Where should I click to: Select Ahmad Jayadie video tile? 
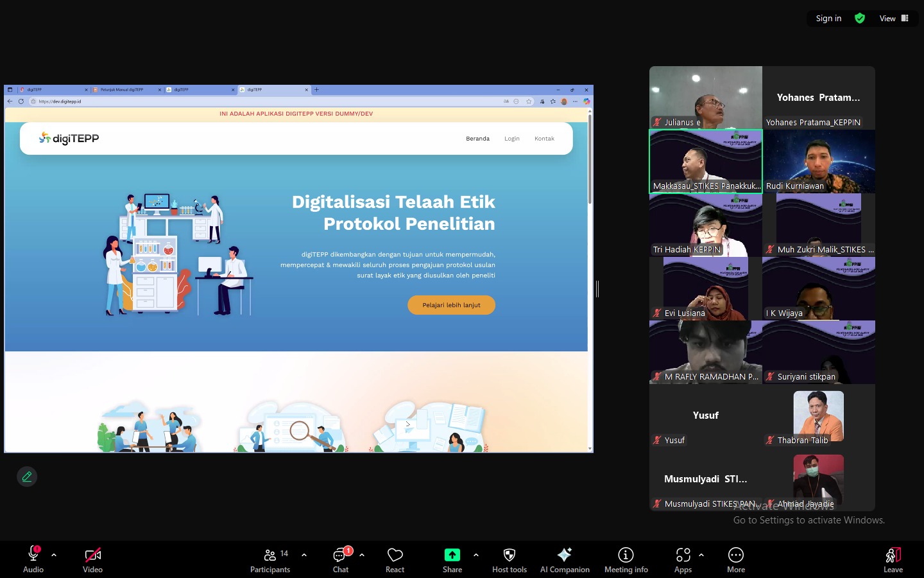coord(819,479)
